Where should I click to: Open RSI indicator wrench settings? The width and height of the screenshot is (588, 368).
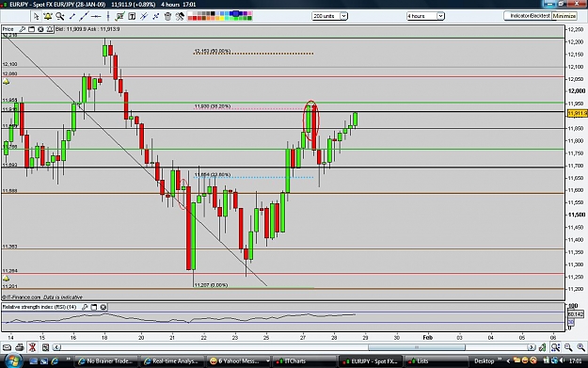[x=85, y=307]
